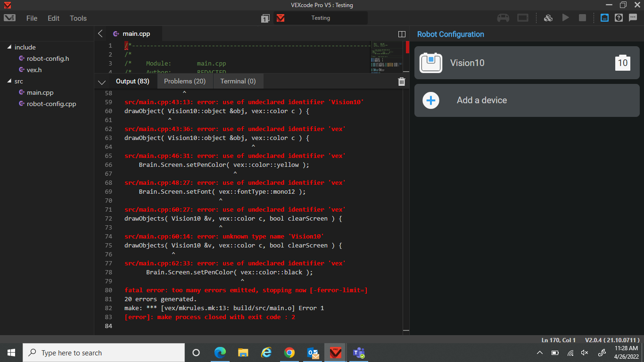This screenshot has height=362, width=644.
Task: Click the make process closed error line
Action: [x=210, y=317]
